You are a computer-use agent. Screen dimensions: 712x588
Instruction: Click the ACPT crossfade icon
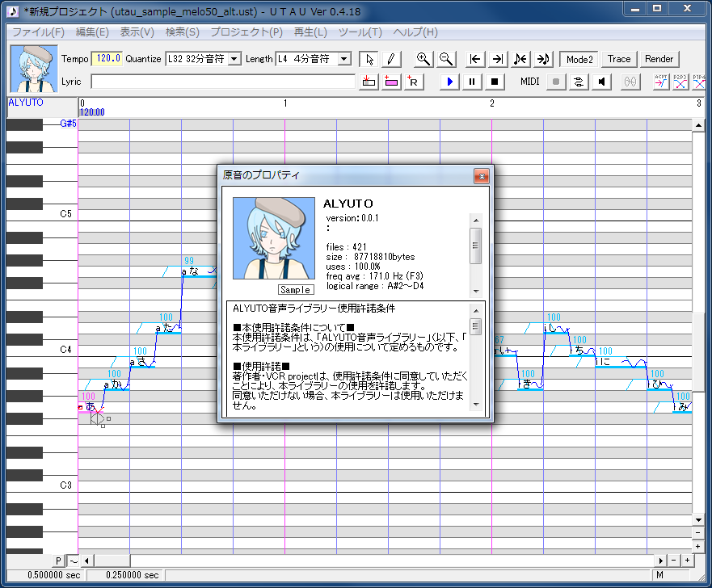point(661,82)
